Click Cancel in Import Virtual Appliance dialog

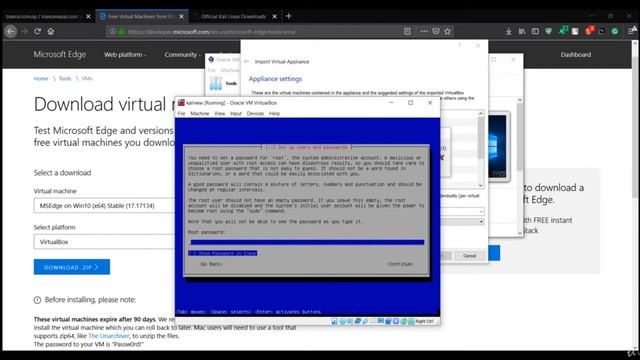coord(469,256)
